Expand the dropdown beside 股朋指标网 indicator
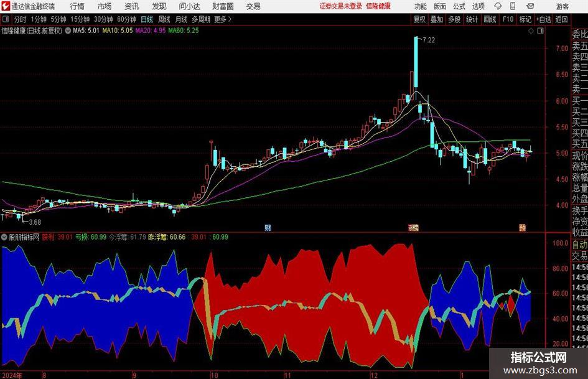 (4, 237)
